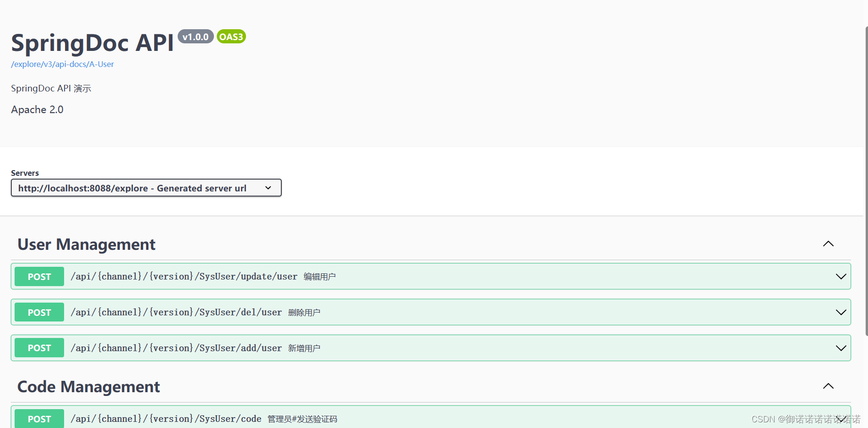Expand the del/user endpoint arrow

(841, 313)
